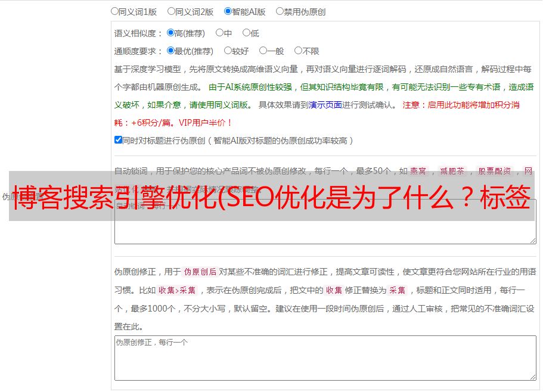Set 语义相似度 to 高(推荐)
Viewport: 543px width, 392px height.
pos(170,33)
